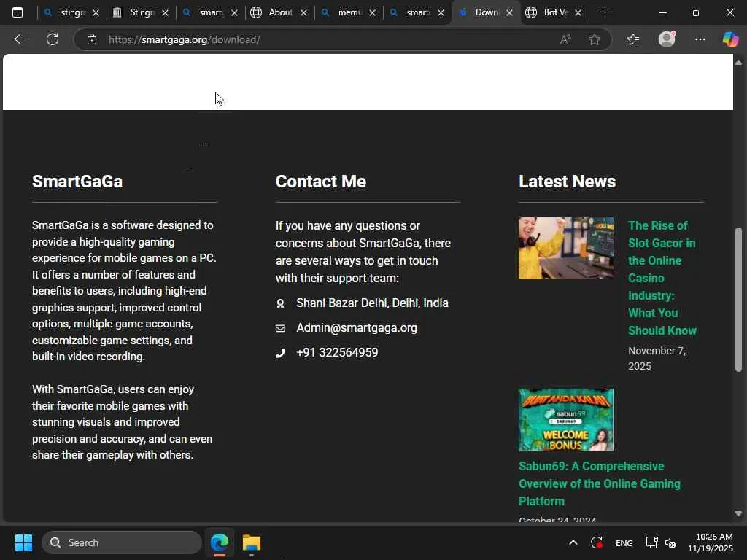
Task: Open the Favorites list icon
Action: click(633, 39)
